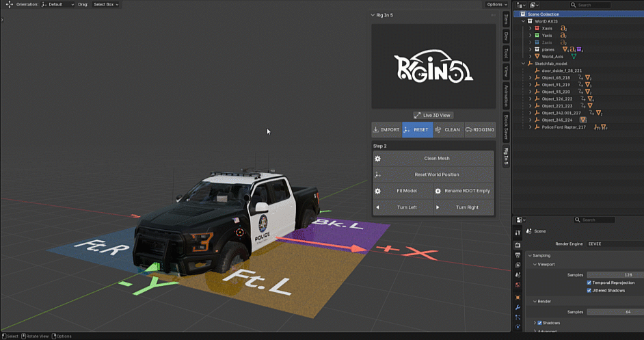Click the green mesh icon beside World_Axis
The image size is (644, 340).
click(x=574, y=56)
